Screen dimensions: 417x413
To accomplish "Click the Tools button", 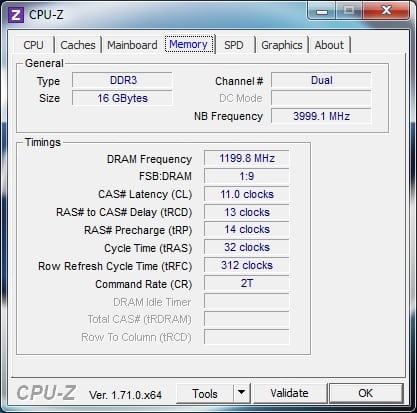I will click(205, 393).
